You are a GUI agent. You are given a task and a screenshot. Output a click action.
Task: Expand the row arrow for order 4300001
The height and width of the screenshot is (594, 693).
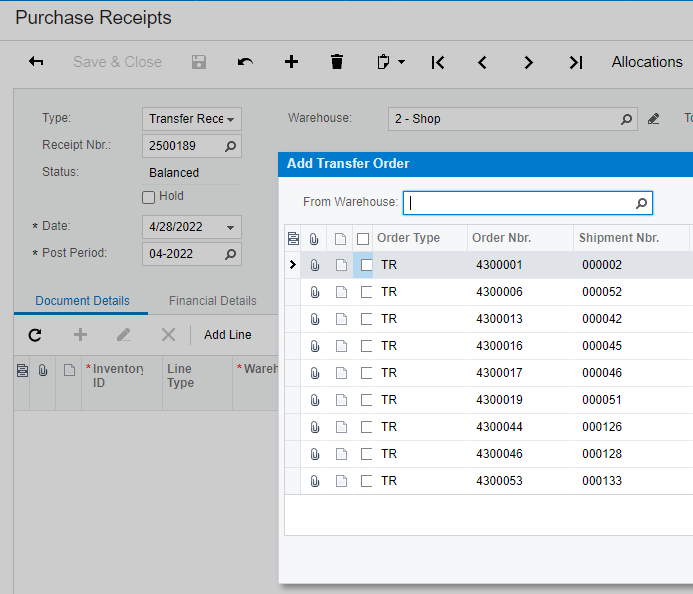point(293,265)
